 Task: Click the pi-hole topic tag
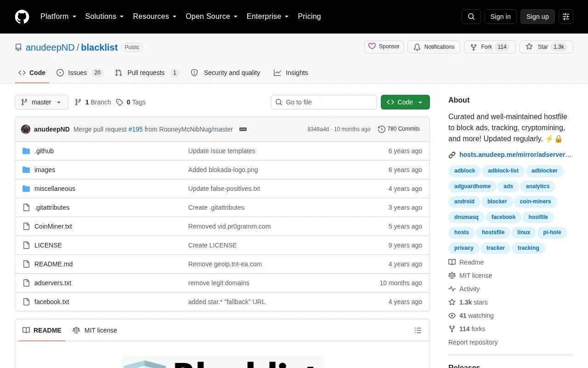coord(552,232)
